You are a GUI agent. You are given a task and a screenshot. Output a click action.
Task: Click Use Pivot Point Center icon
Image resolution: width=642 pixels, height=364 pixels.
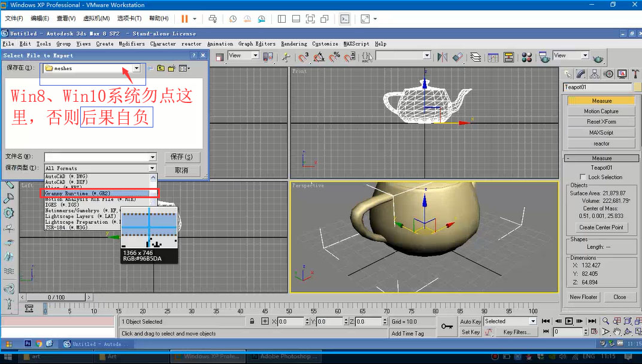tap(268, 57)
